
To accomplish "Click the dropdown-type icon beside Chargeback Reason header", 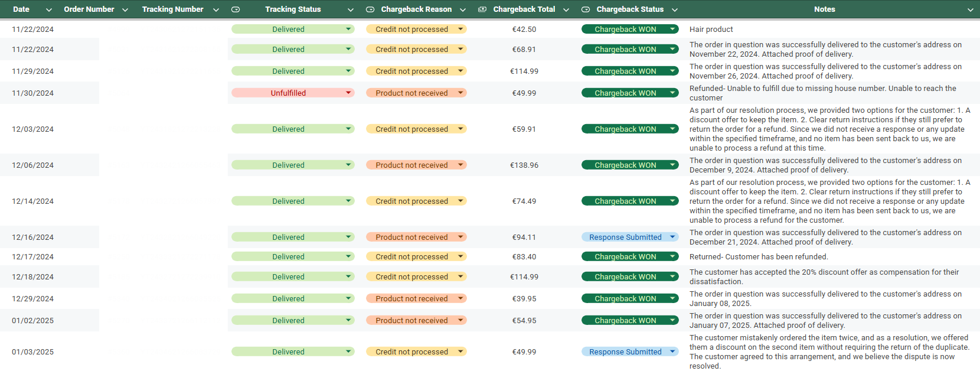I will (370, 9).
